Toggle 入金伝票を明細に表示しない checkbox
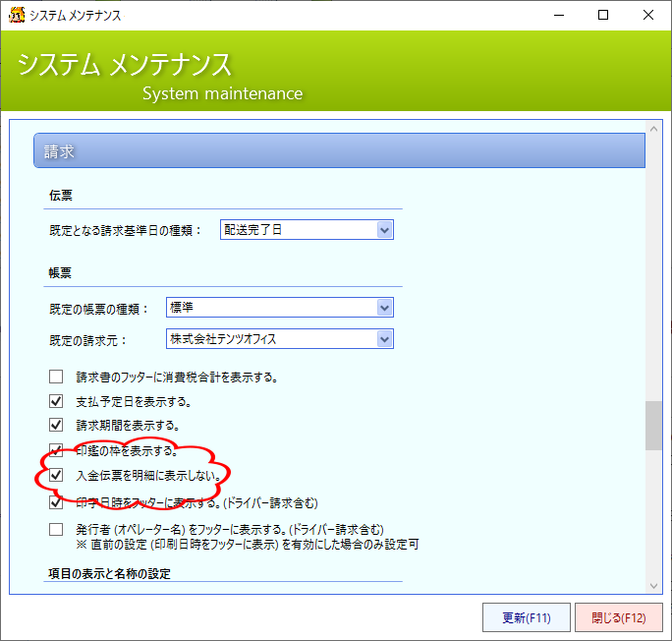Image resolution: width=672 pixels, height=641 pixels. tap(56, 476)
